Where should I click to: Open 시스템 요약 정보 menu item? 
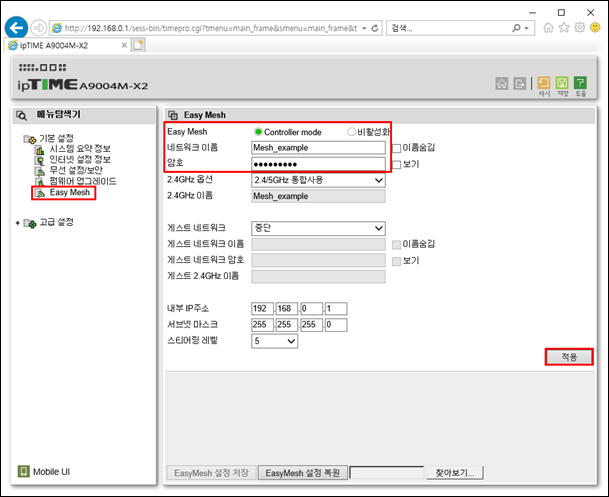[80, 149]
